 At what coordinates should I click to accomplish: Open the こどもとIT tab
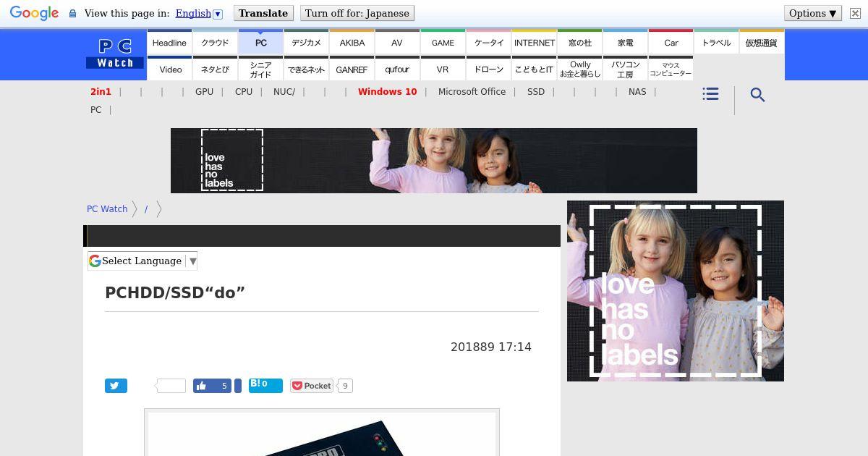pyautogui.click(x=534, y=69)
